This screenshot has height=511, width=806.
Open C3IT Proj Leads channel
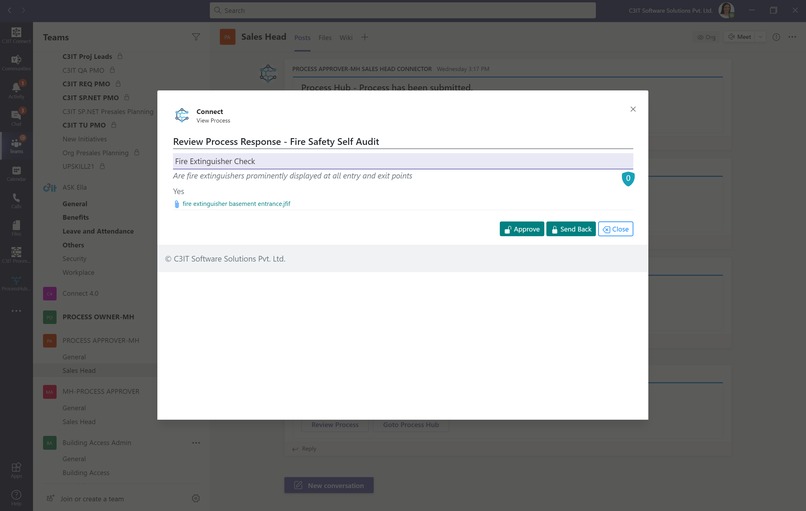coord(87,57)
